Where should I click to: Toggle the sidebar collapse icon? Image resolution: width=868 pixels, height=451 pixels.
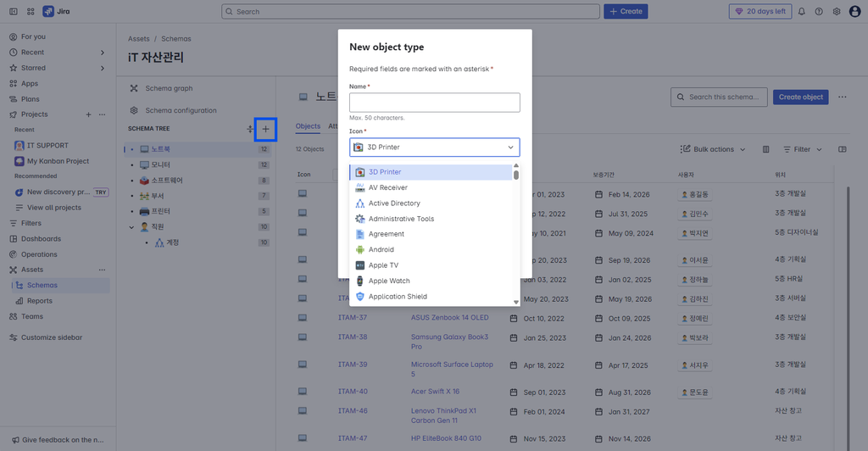[x=14, y=11]
